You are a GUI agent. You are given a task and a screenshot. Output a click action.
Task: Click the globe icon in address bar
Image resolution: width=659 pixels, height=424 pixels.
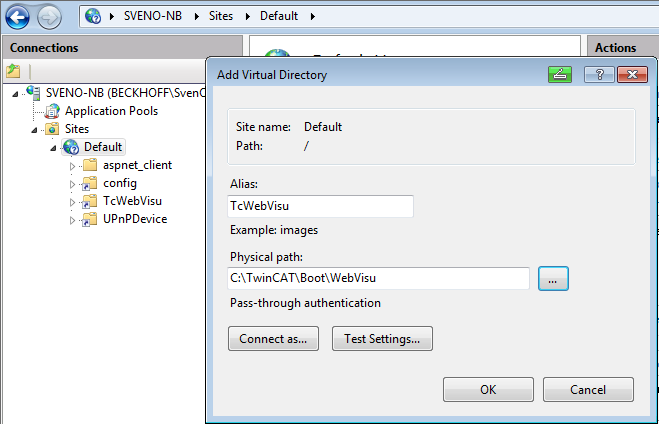[93, 16]
